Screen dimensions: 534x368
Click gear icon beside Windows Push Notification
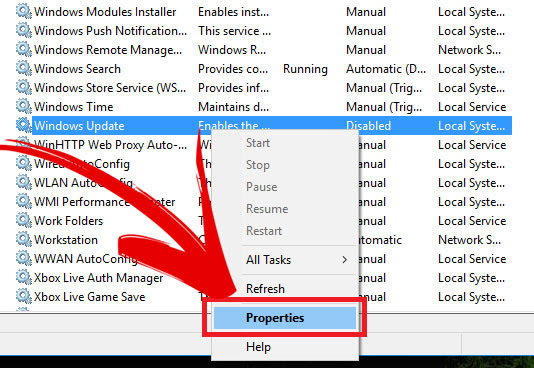coord(23,31)
